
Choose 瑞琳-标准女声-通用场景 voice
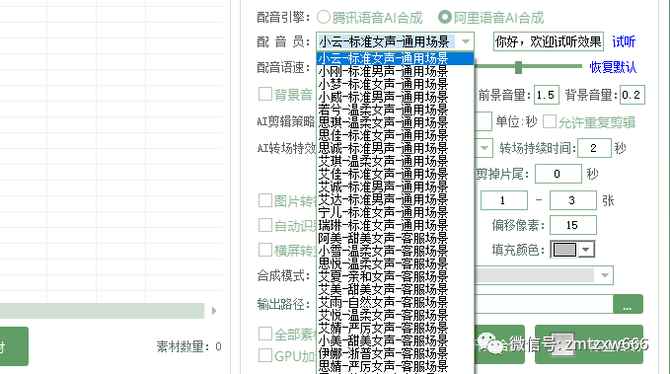click(395, 225)
